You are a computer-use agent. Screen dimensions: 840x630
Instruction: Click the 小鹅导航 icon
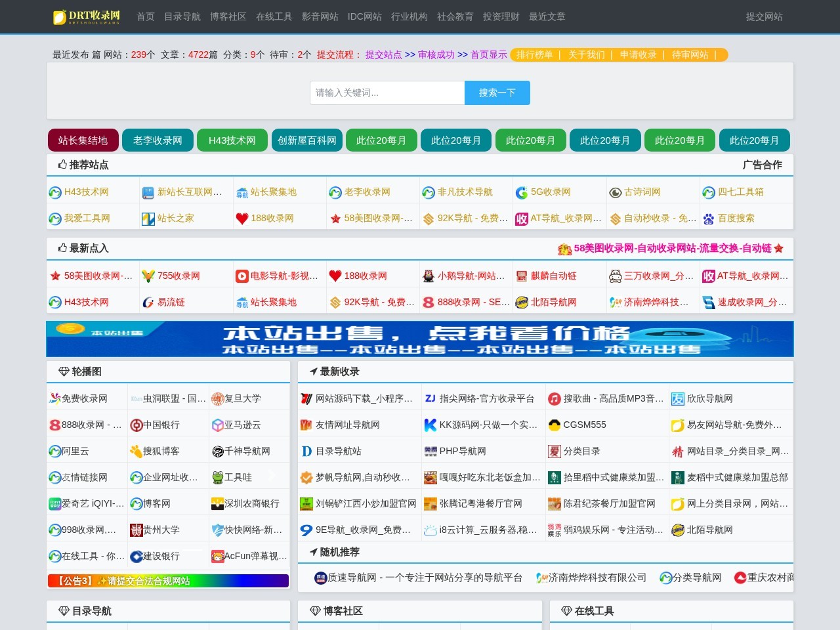[429, 276]
